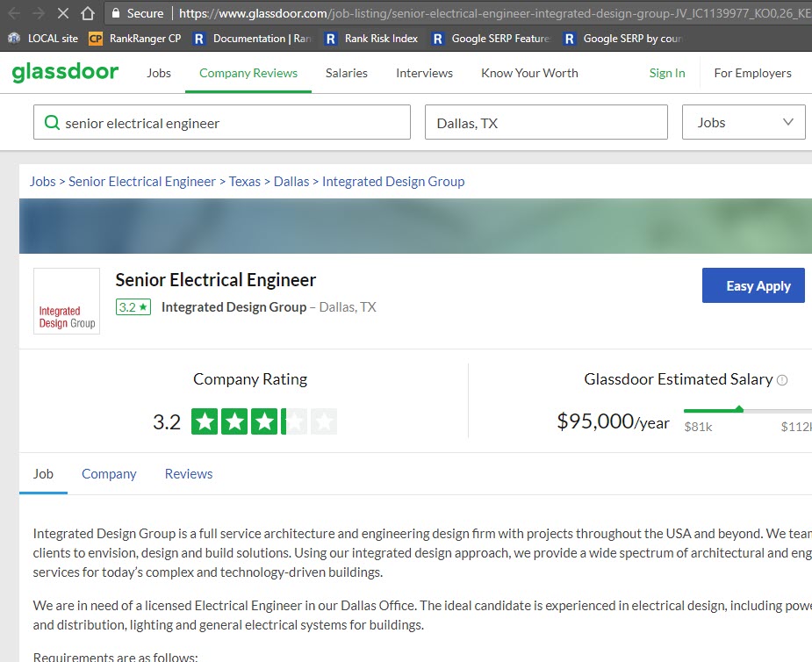
Task: Open Documentation RankRanger bookmark
Action: click(x=252, y=39)
